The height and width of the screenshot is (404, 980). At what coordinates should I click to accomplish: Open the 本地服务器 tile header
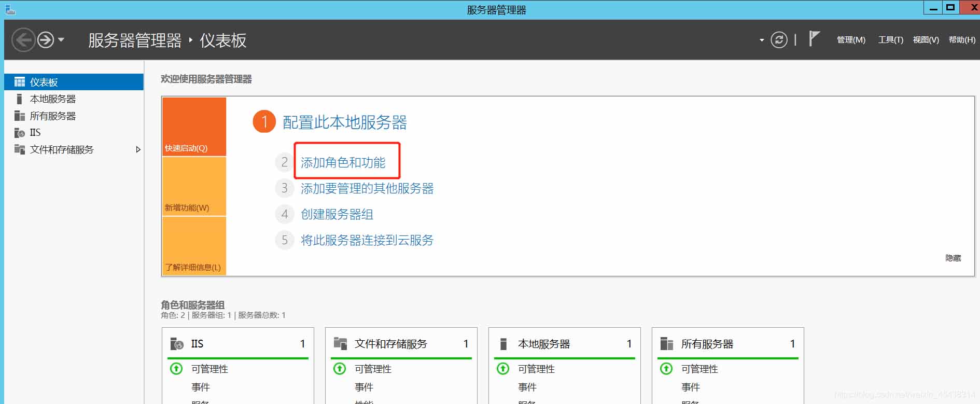(565, 344)
